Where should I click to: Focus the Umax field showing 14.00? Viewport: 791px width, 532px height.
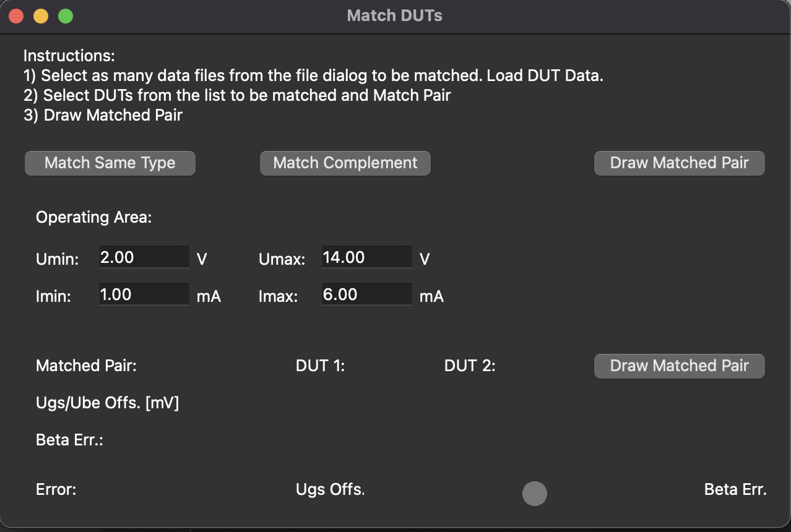pyautogui.click(x=367, y=257)
